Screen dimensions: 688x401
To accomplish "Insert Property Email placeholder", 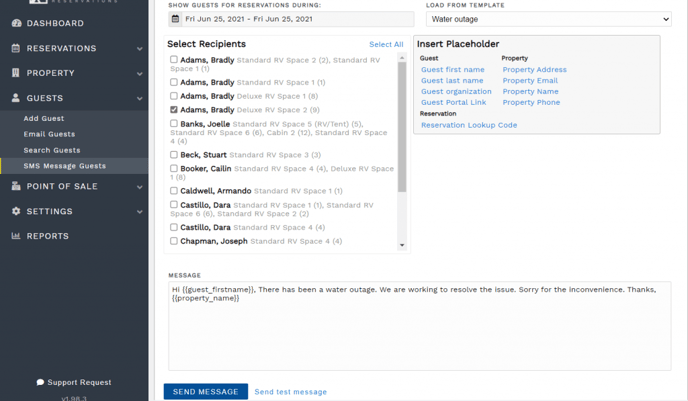I will click(530, 80).
